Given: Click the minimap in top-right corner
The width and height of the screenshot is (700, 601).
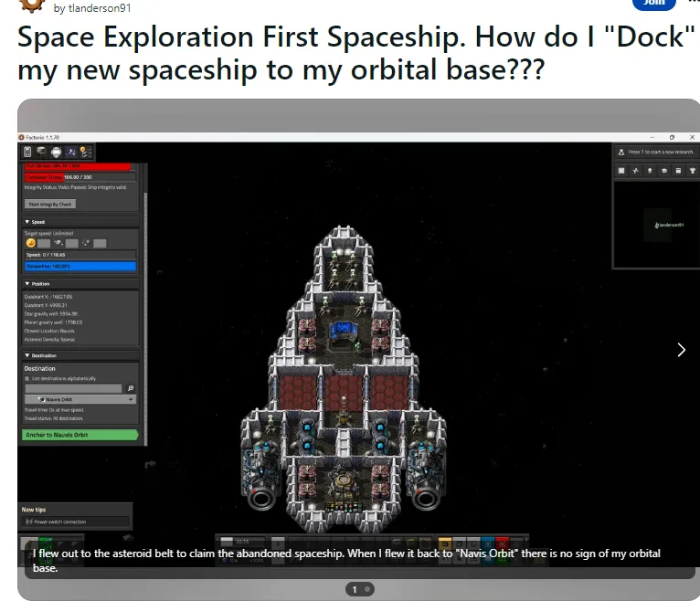Looking at the screenshot, I should tap(657, 225).
